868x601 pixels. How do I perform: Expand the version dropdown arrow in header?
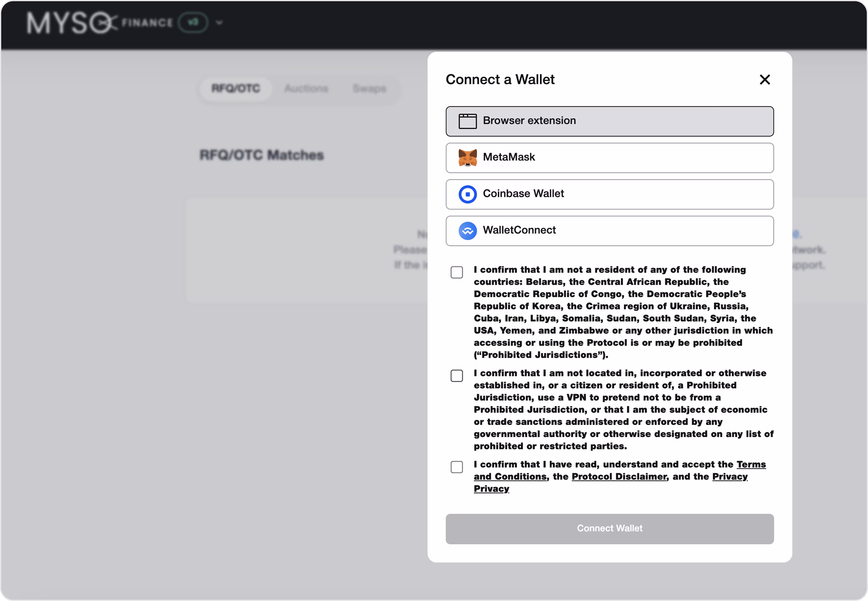(219, 23)
